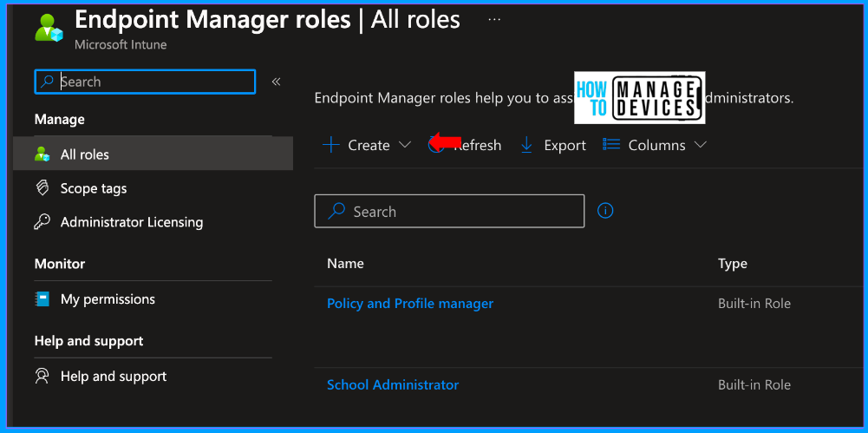Click the Manage section heading
The image size is (868, 433).
[x=59, y=119]
